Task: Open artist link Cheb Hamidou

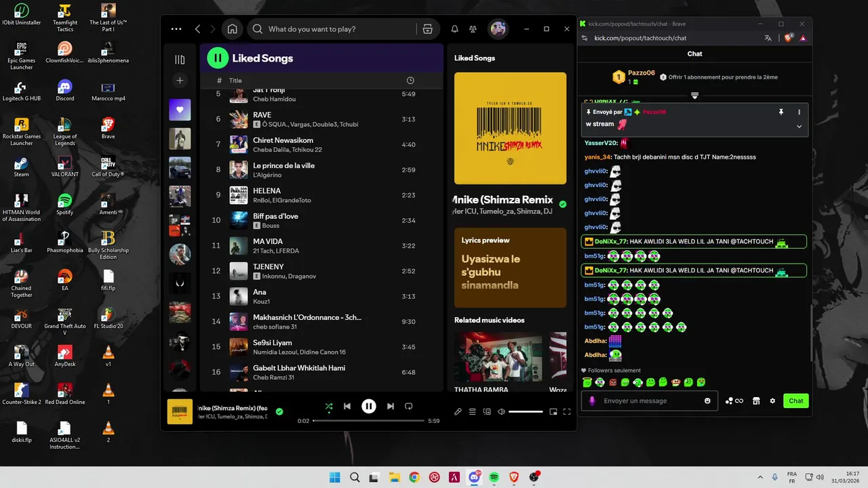Action: [x=274, y=99]
